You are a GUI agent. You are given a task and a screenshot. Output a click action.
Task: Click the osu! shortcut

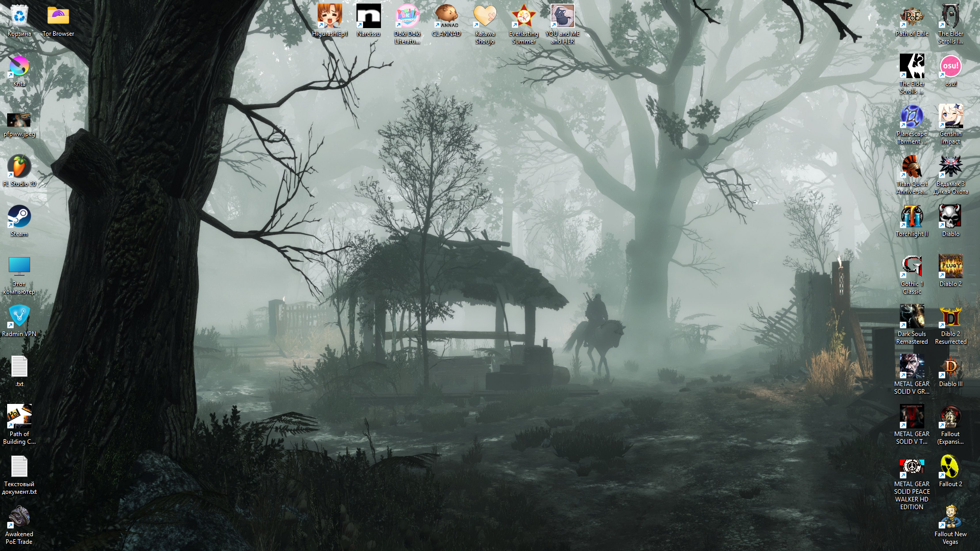point(950,71)
